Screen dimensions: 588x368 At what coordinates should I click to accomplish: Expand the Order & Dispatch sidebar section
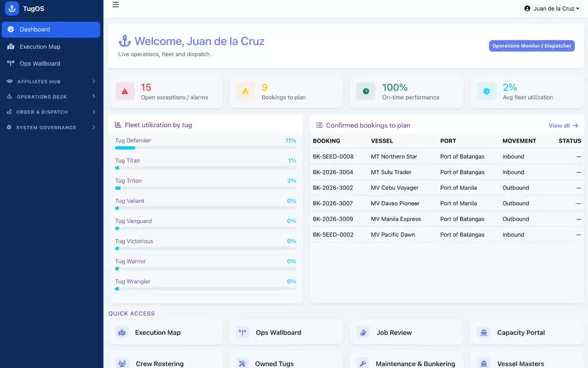coord(51,112)
